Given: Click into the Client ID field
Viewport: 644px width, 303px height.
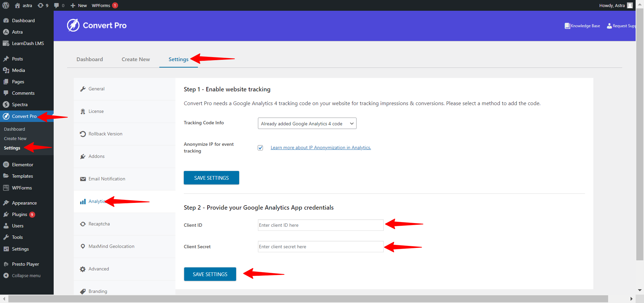Looking at the screenshot, I should point(321,225).
